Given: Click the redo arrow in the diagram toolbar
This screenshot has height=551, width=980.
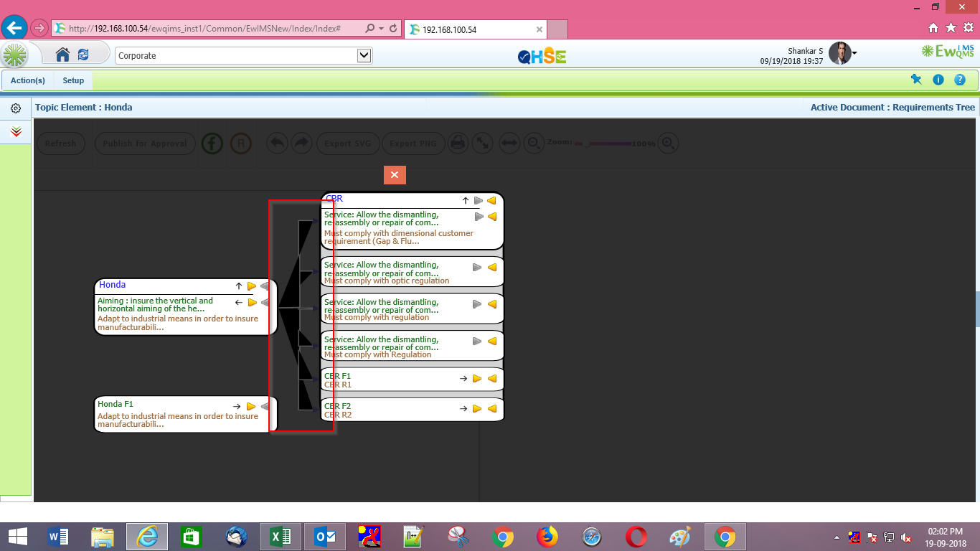Looking at the screenshot, I should pos(301,143).
